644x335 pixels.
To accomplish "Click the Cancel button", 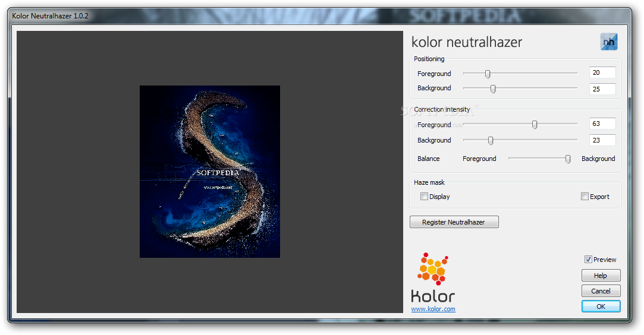I will point(601,290).
